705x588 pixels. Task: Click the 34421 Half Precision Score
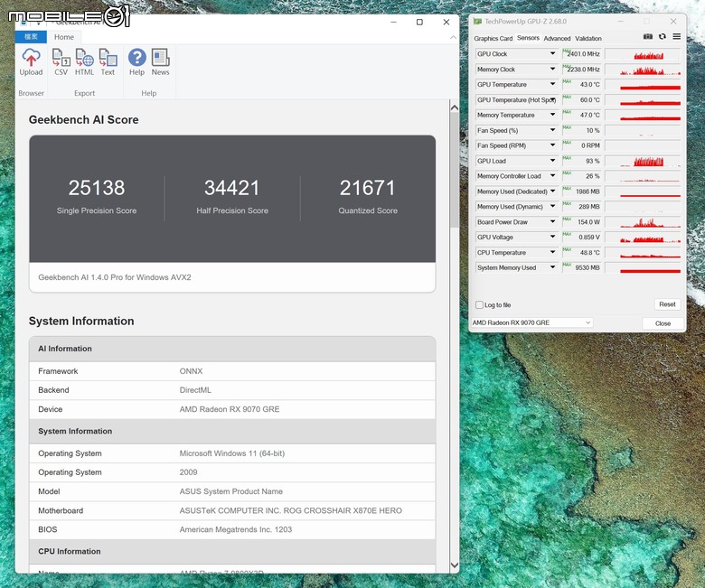pyautogui.click(x=232, y=188)
